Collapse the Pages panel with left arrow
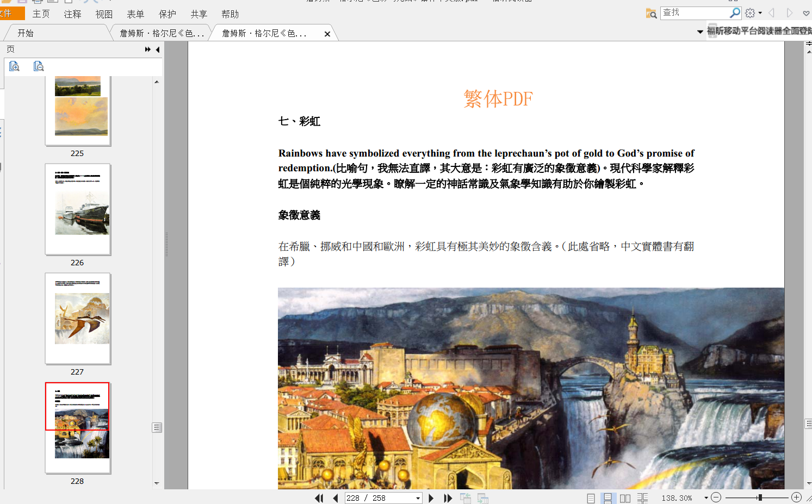 (x=158, y=49)
